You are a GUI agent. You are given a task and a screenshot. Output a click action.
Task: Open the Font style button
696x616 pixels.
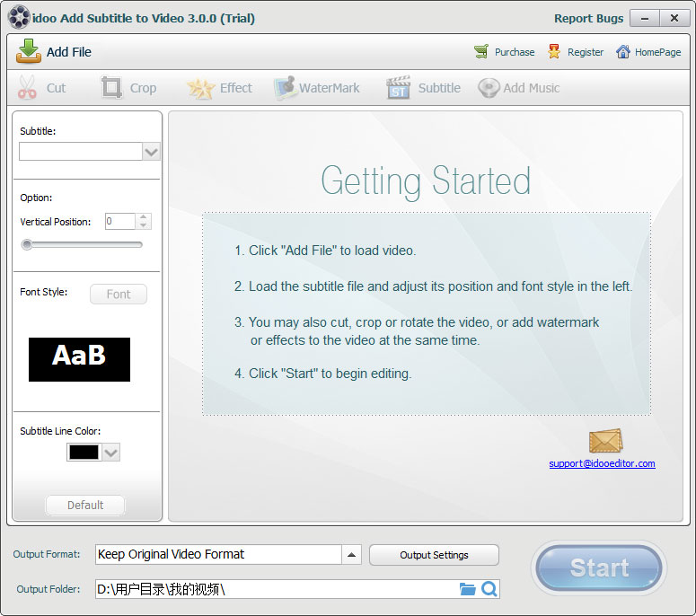point(119,295)
